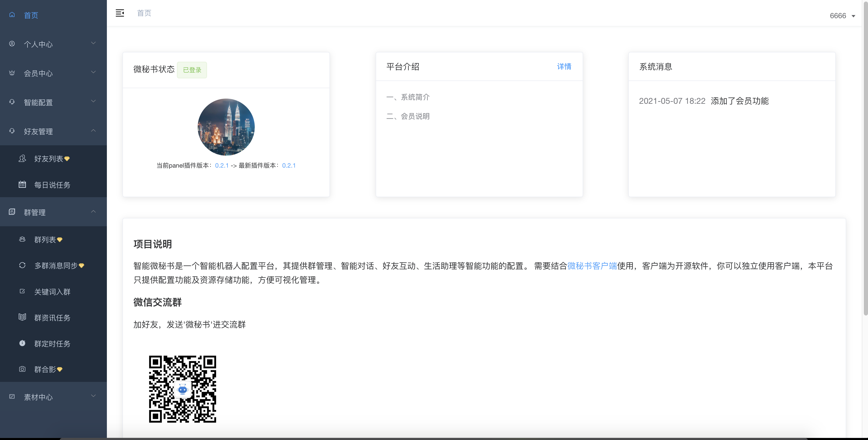Click the multi-group message sync refresh icon

click(x=22, y=265)
